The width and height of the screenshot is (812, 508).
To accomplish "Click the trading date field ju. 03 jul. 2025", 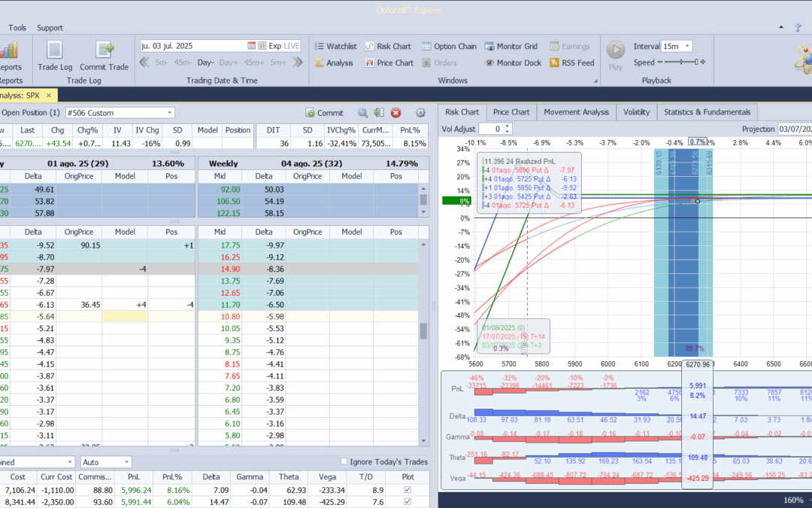I will [x=192, y=46].
